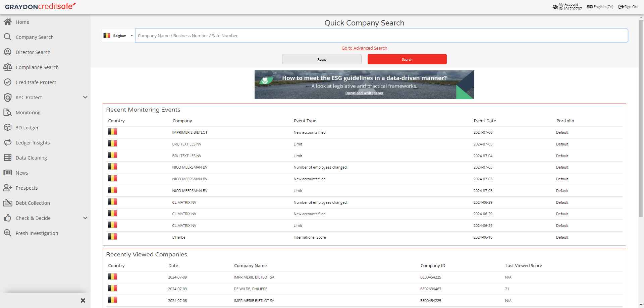Click the Sign Out arrow icon
Screen dimensions: 644x308
(621, 7)
